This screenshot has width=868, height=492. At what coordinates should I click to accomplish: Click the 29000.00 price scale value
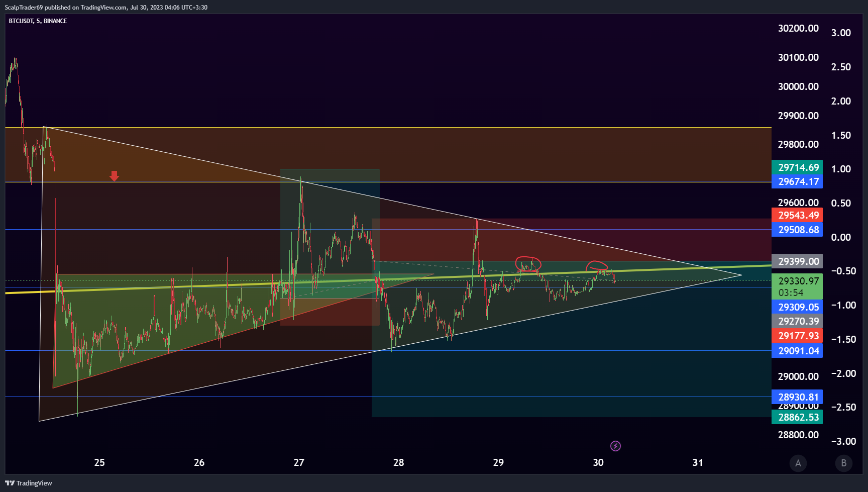pos(798,376)
